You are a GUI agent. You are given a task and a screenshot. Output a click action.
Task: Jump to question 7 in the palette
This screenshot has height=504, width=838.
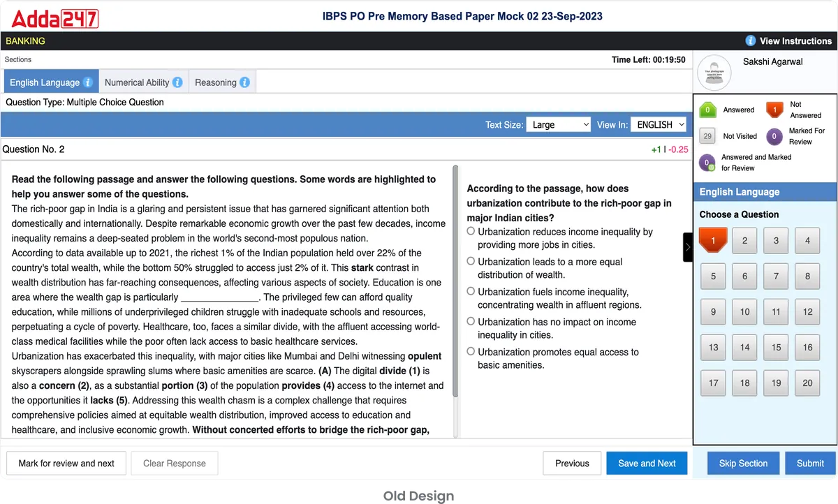pos(776,276)
